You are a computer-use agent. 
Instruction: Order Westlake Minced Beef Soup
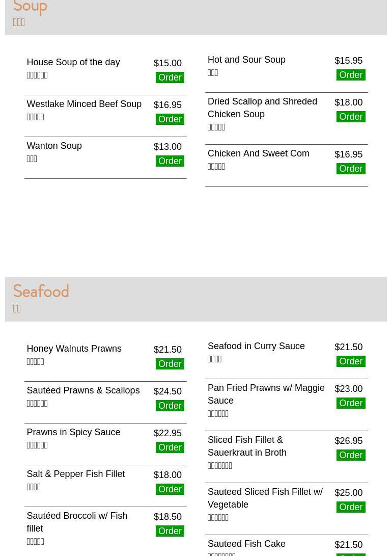pyautogui.click(x=170, y=119)
